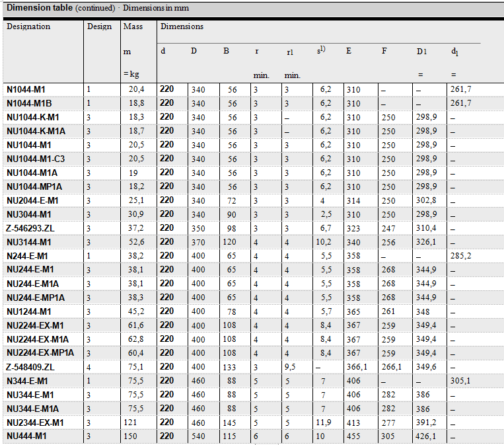Image resolution: width=504 pixels, height=445 pixels.
Task: Open the Z-546293.ZL bearing entry
Action: [30, 228]
